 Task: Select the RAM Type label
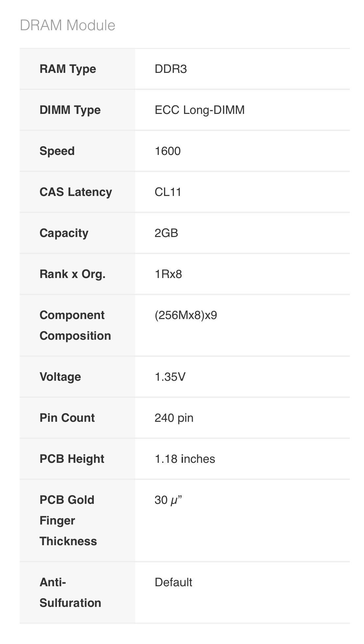click(x=68, y=69)
